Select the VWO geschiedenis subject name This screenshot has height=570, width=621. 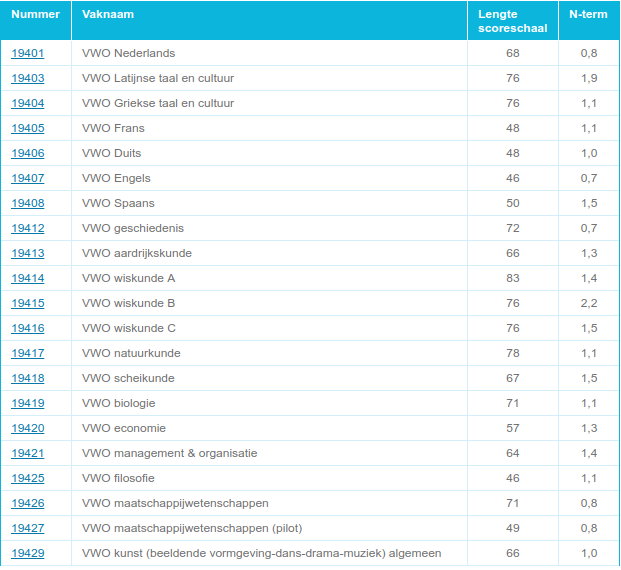click(133, 228)
